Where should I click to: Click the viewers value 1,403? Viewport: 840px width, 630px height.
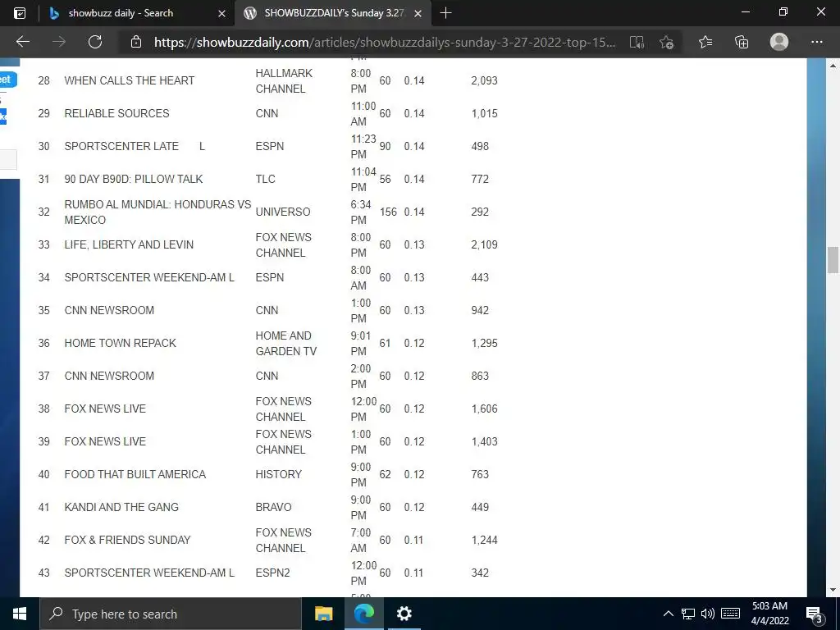tap(484, 441)
